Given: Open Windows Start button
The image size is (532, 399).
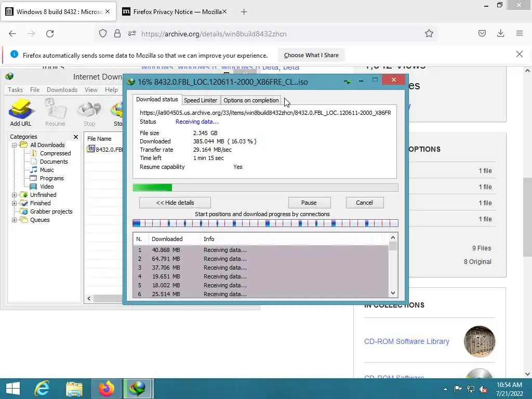Looking at the screenshot, I should pyautogui.click(x=13, y=389).
